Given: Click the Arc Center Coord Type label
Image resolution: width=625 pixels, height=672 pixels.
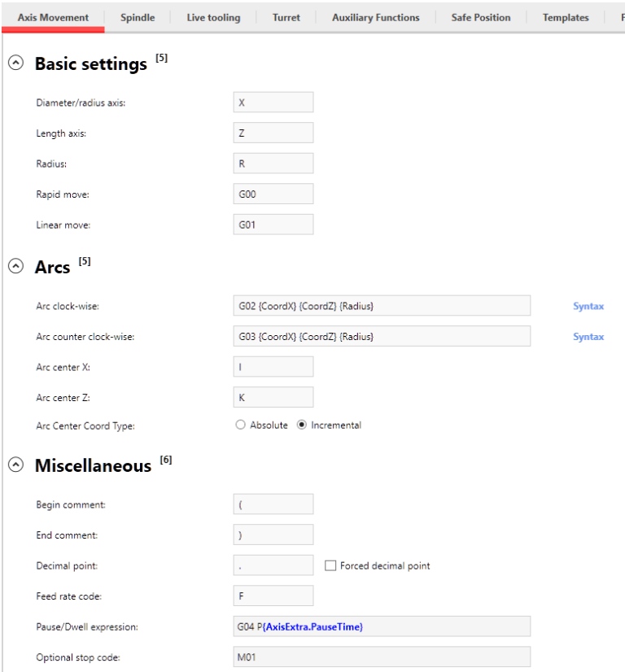Looking at the screenshot, I should click(85, 426).
